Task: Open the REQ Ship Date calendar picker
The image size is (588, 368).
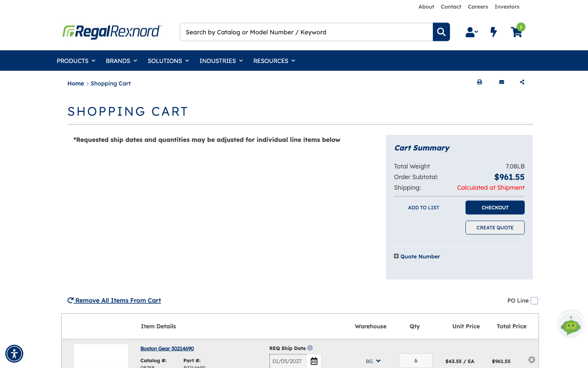Action: [x=314, y=361]
